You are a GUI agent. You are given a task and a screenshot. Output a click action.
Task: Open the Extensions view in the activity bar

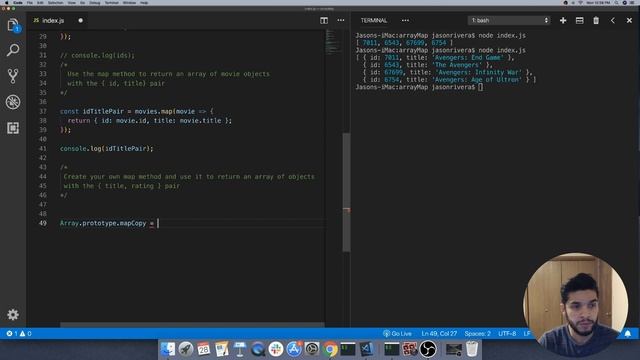[13, 128]
